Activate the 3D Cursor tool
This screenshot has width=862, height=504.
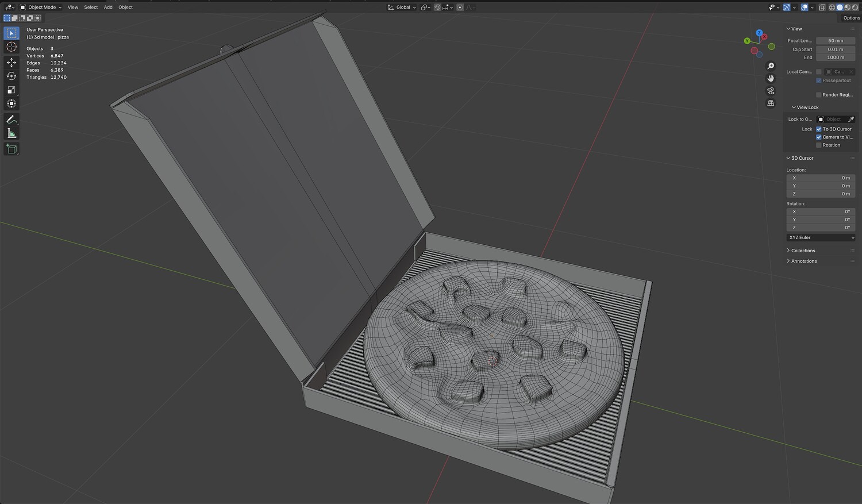click(x=11, y=48)
